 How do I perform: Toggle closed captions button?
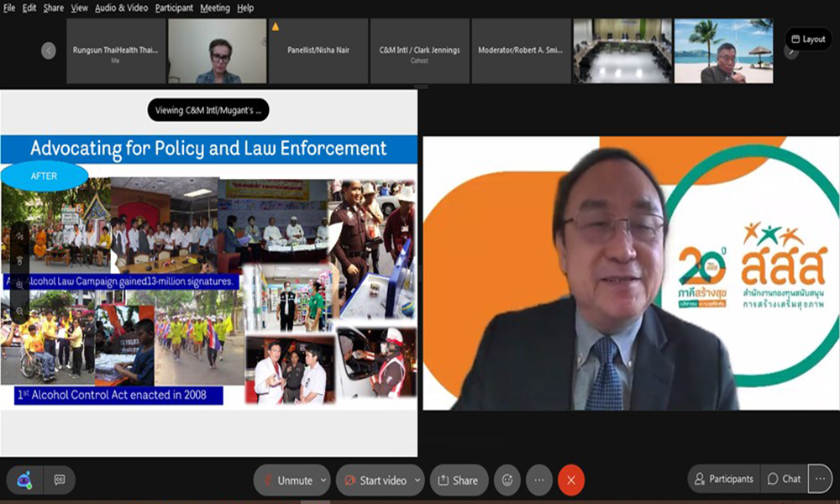[x=60, y=480]
